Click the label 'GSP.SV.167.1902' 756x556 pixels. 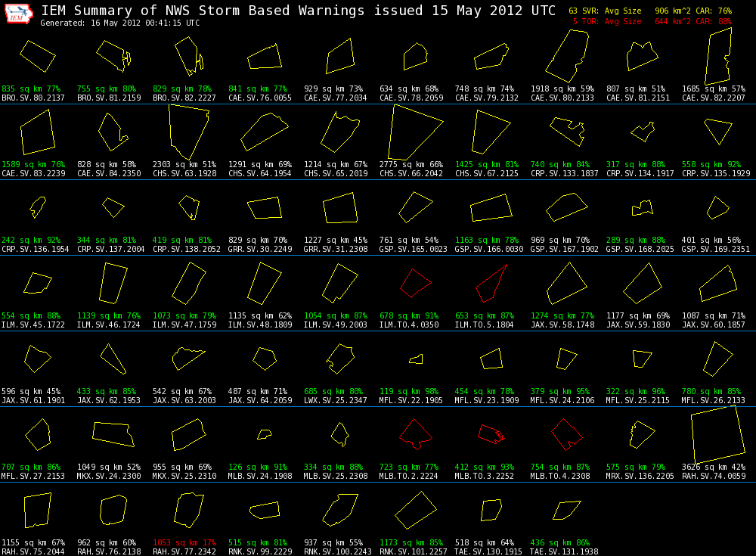pyautogui.click(x=564, y=250)
